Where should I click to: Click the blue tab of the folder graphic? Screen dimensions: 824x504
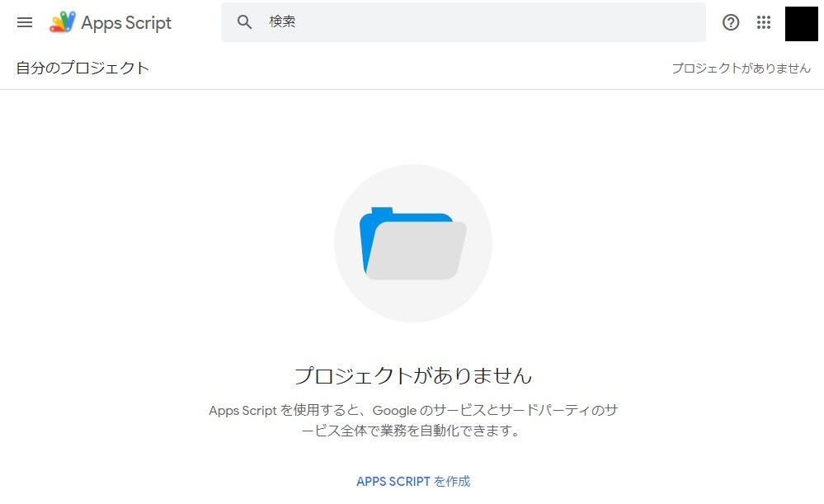click(382, 212)
